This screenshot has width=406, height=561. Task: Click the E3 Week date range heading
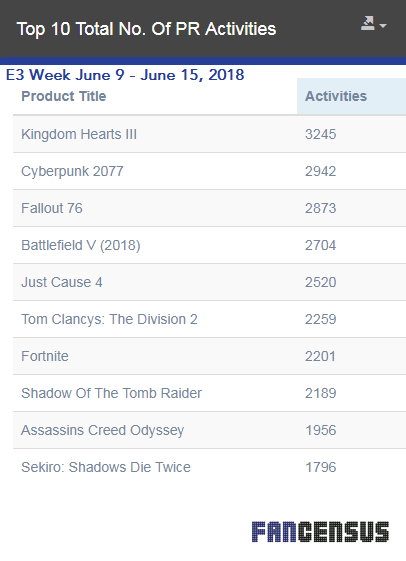coord(125,75)
